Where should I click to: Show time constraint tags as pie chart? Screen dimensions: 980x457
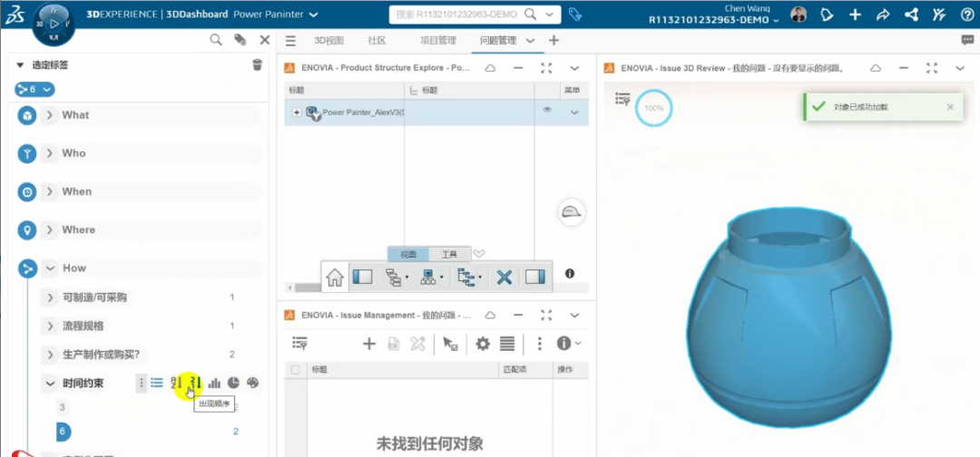coord(233,383)
